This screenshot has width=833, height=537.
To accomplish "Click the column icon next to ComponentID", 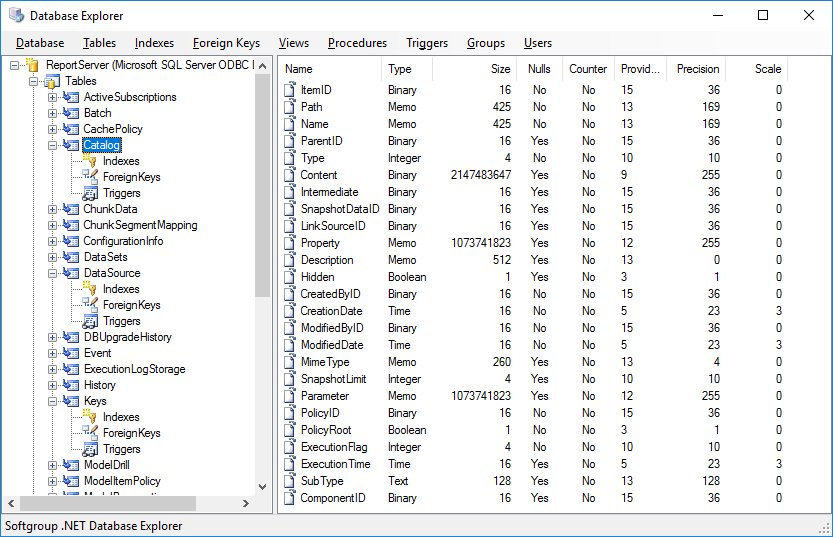I will (x=290, y=498).
